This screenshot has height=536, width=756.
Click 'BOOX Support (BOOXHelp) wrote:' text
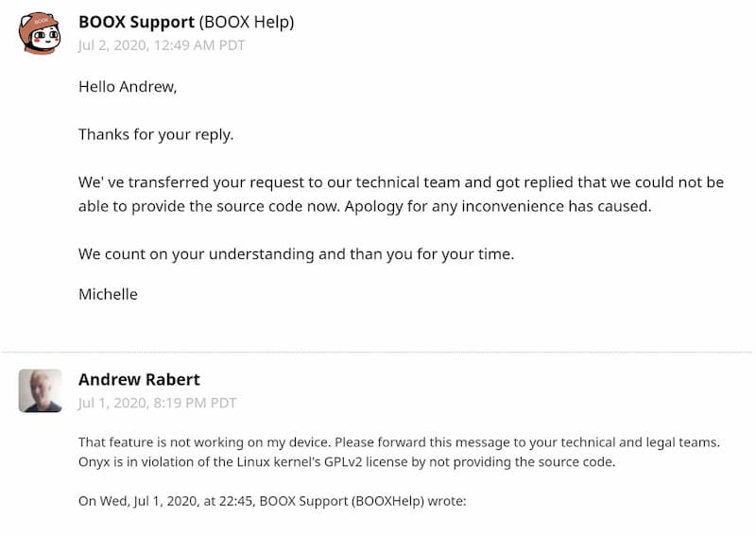363,501
